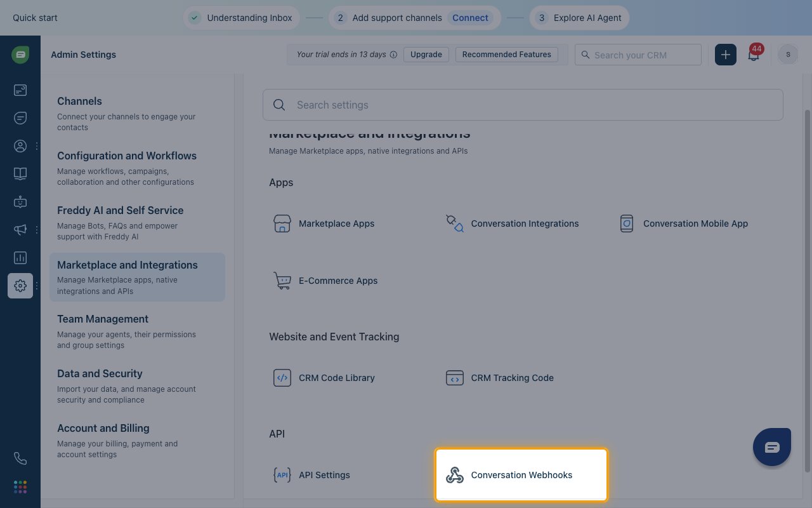Select Data and Security category
Image resolution: width=812 pixels, height=508 pixels.
(137, 386)
